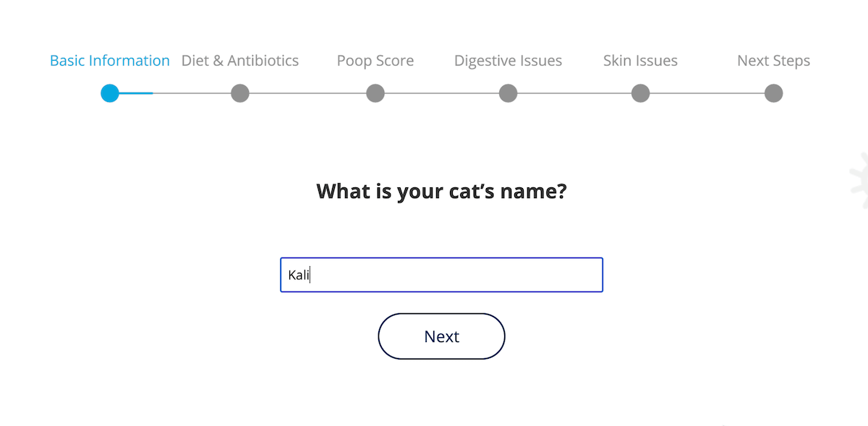Select the Next Steps step label

coord(773,61)
